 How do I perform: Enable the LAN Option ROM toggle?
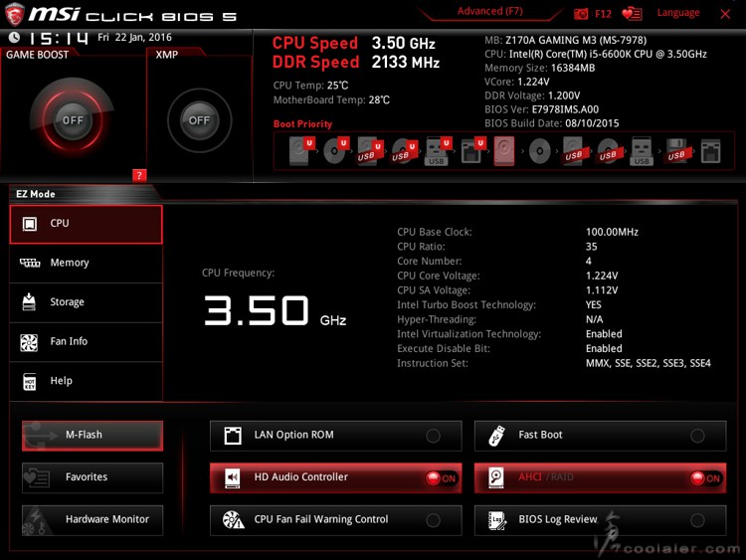tap(433, 436)
